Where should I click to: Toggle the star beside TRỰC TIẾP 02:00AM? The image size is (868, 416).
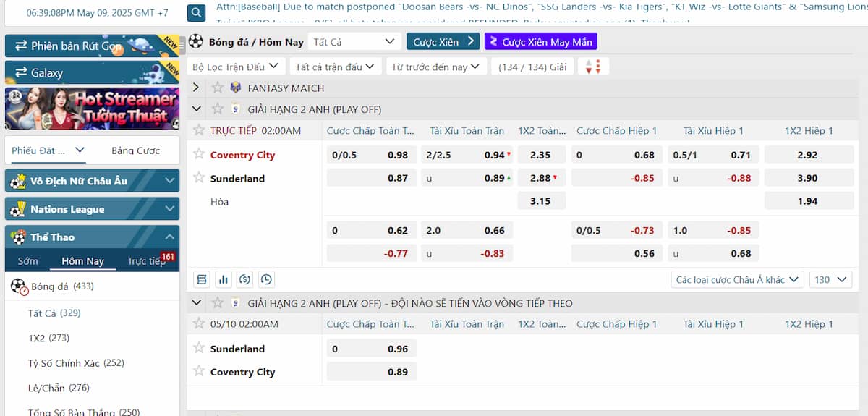tap(199, 130)
